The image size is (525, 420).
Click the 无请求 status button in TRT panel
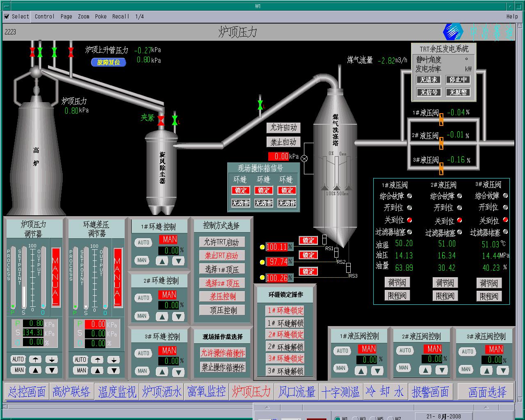click(429, 80)
